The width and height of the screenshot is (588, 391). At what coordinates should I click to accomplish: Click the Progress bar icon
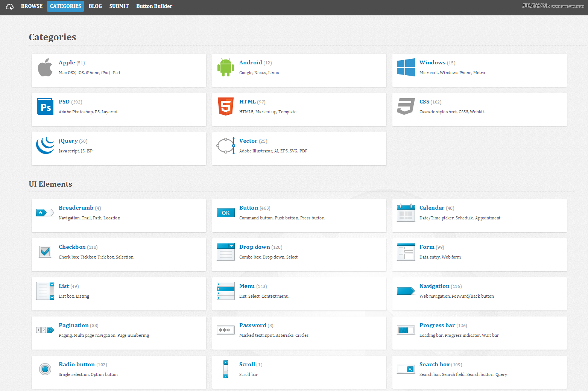(406, 330)
